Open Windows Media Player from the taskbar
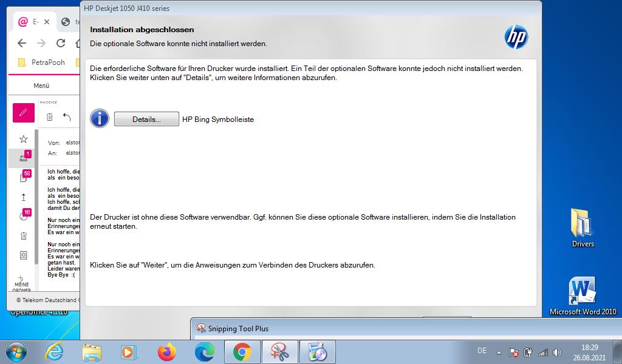Image resolution: width=622 pixels, height=364 pixels. [x=129, y=352]
